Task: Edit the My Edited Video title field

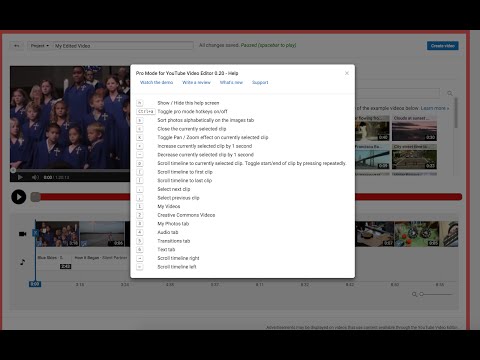Action: coord(123,46)
